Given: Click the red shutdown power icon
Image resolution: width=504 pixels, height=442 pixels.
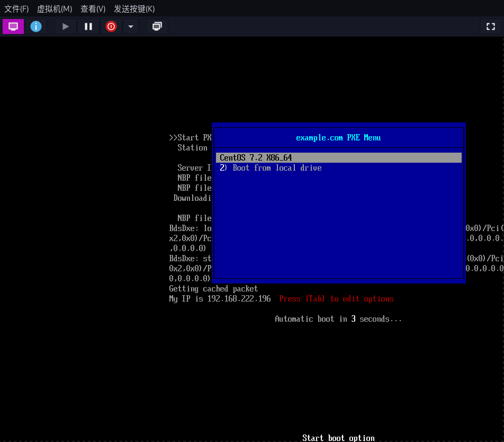Looking at the screenshot, I should point(111,26).
